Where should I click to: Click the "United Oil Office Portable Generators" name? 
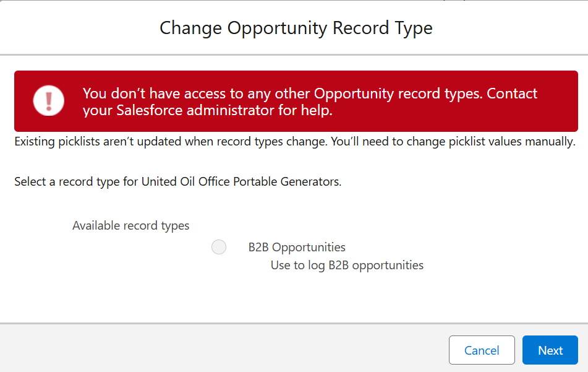241,182
